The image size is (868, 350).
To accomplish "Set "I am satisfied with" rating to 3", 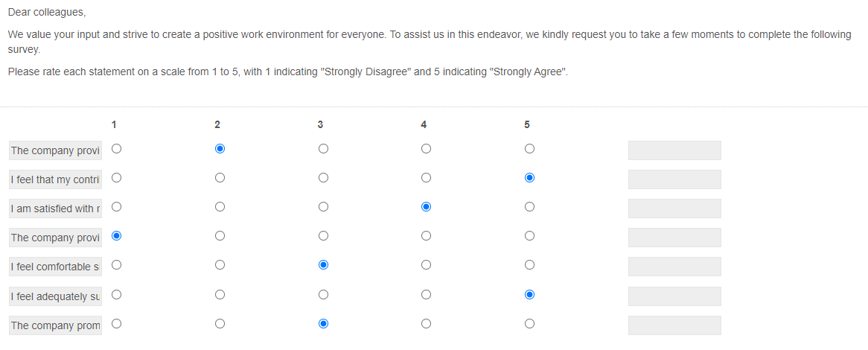I will click(x=322, y=207).
